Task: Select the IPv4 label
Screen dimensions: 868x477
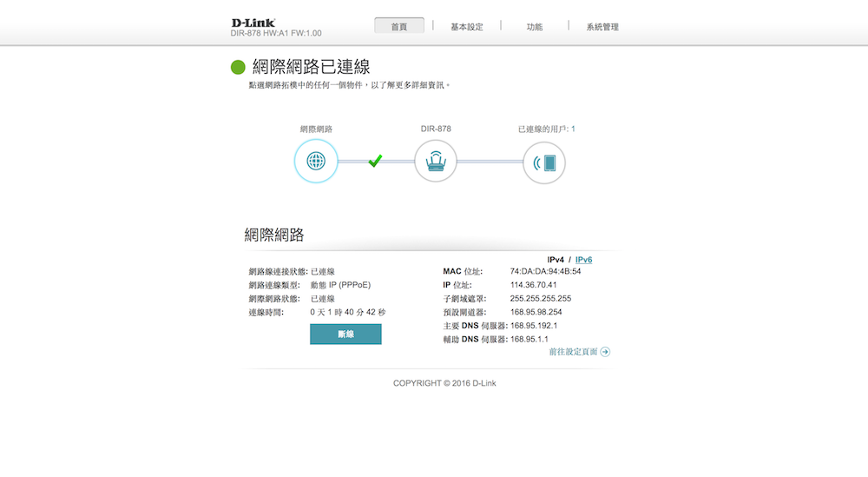Action: click(556, 260)
